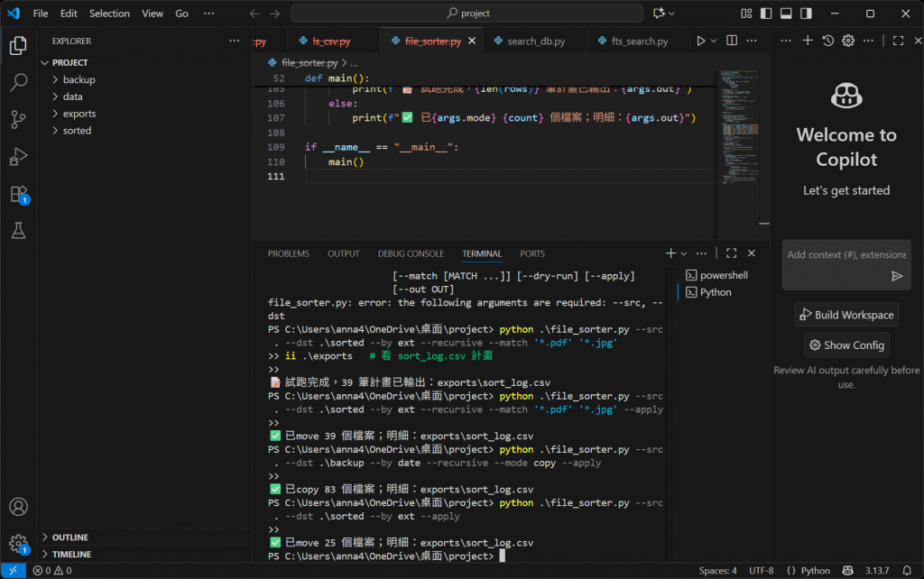Switch to the DEBUG CONSOLE panel tab
Screen dimensions: 924x579
click(411, 254)
